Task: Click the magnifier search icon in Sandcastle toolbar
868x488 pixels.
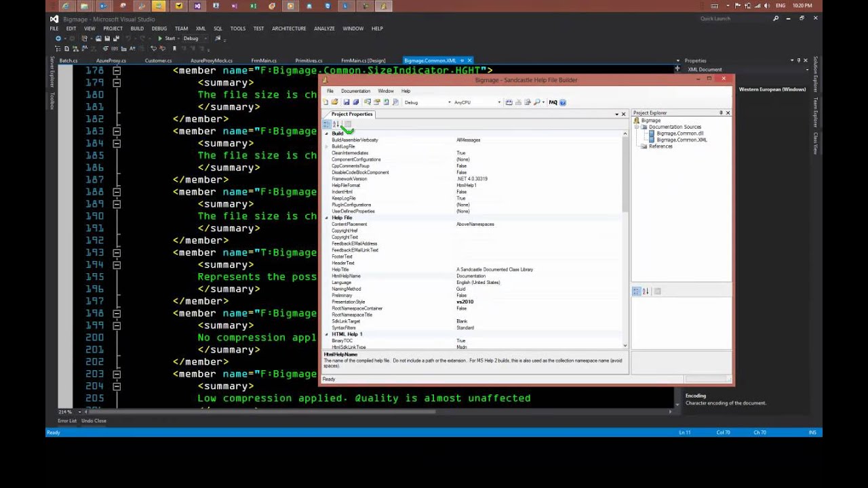Action: coord(536,102)
